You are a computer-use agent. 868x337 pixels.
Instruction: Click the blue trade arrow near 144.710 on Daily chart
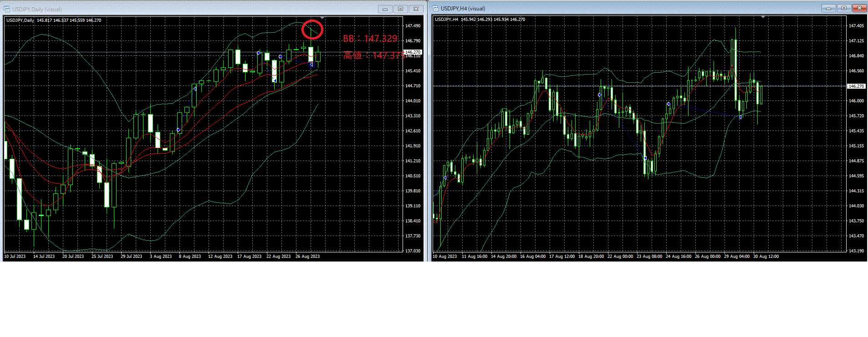coord(195,89)
